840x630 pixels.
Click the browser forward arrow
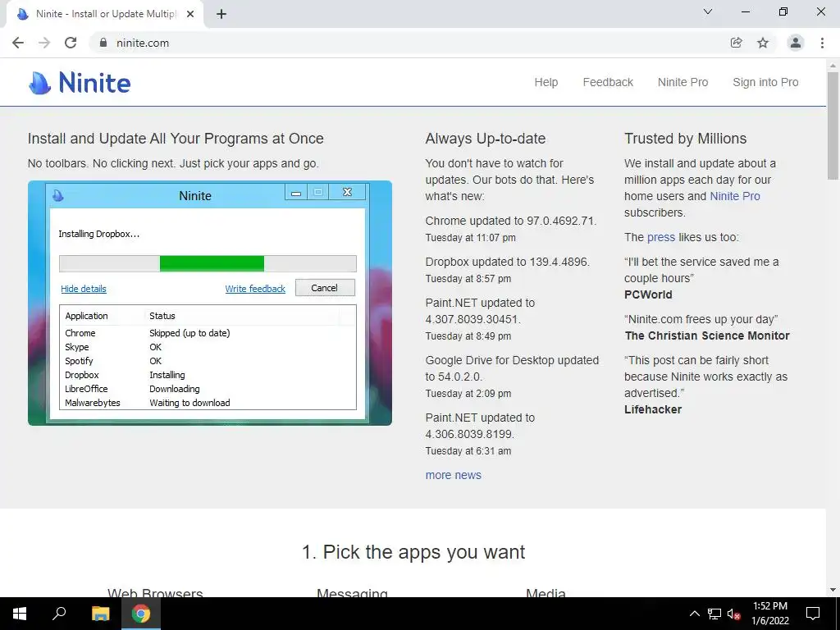pos(44,43)
